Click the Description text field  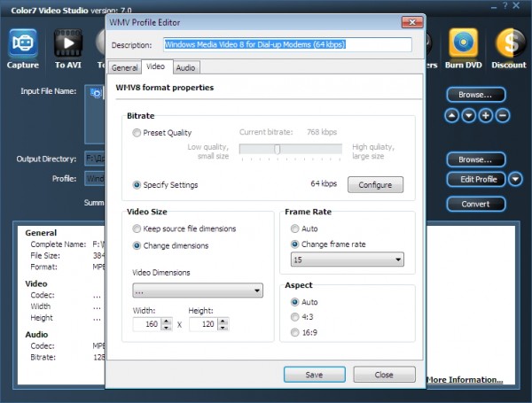tap(287, 45)
